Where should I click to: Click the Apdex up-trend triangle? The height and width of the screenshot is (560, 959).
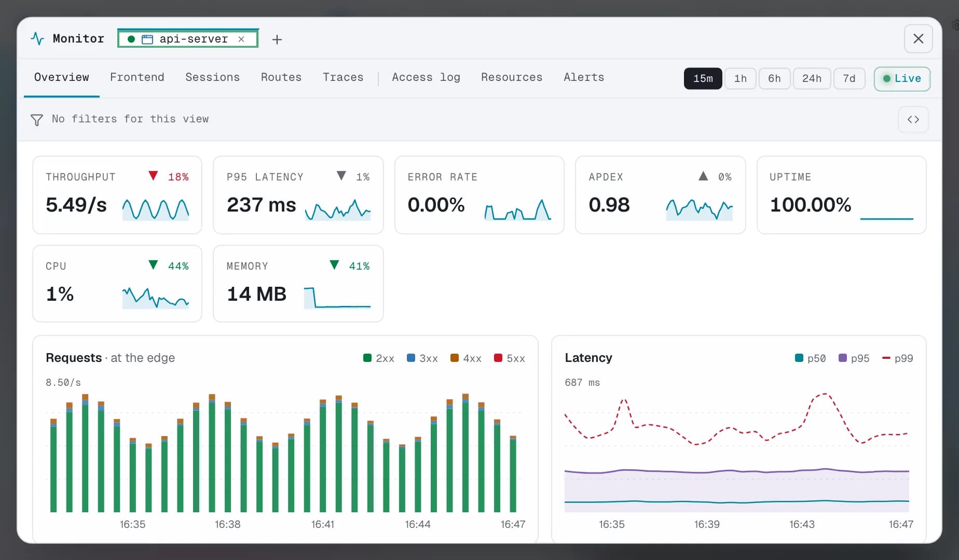tap(703, 176)
